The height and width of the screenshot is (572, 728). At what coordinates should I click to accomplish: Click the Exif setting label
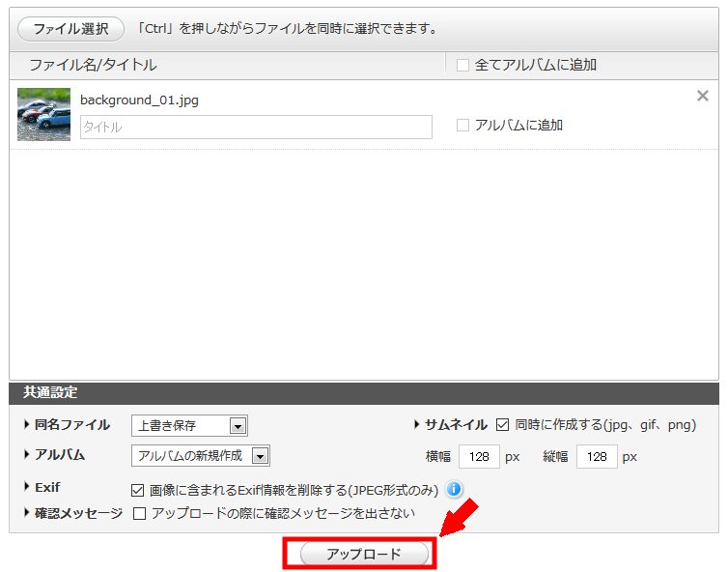coord(47,487)
